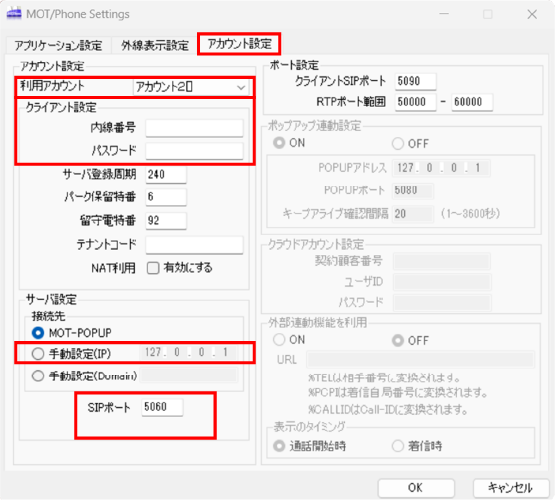
Task: Click the クラウドアカウント設定 パスワード field
Action: click(x=442, y=303)
